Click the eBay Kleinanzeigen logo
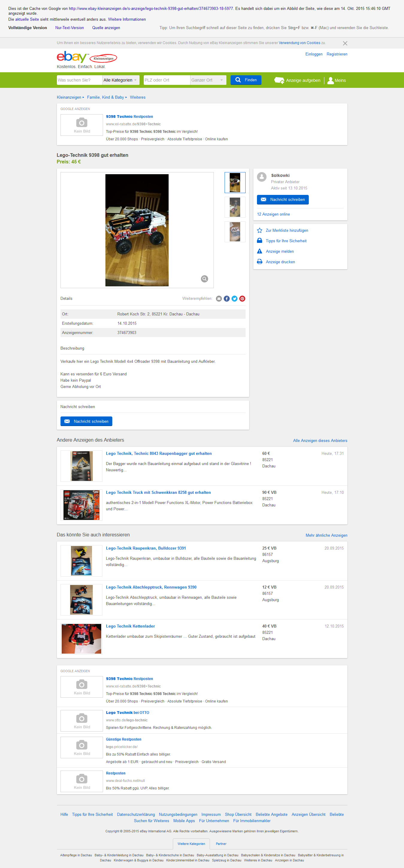This screenshot has width=404, height=868. [x=87, y=57]
